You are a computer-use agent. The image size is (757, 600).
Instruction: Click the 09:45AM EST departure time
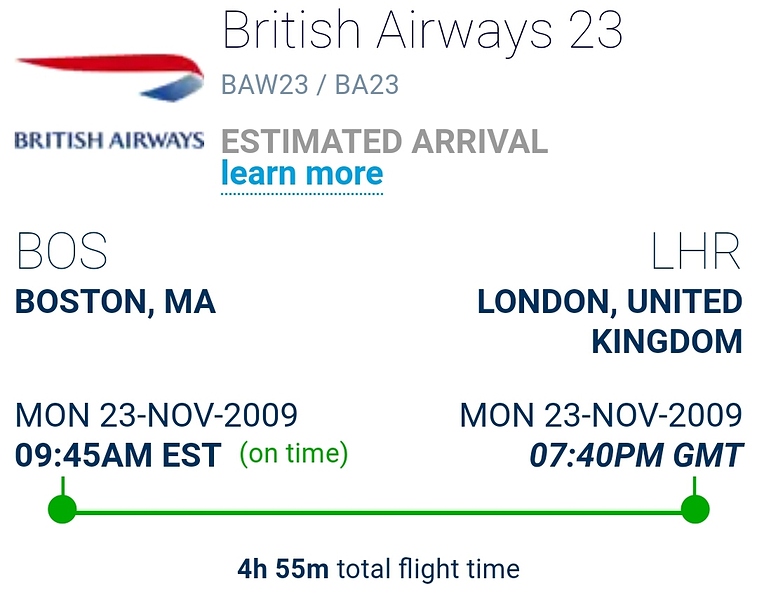pos(117,456)
